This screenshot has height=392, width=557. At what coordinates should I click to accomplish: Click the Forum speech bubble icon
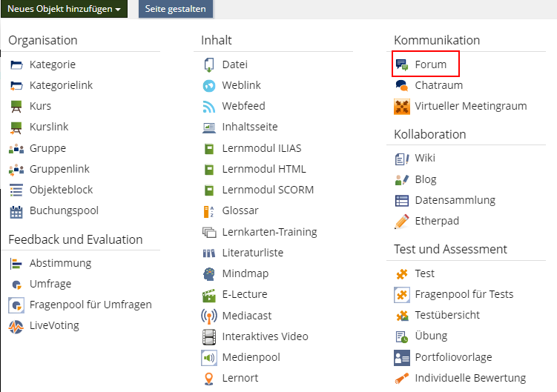(x=402, y=64)
